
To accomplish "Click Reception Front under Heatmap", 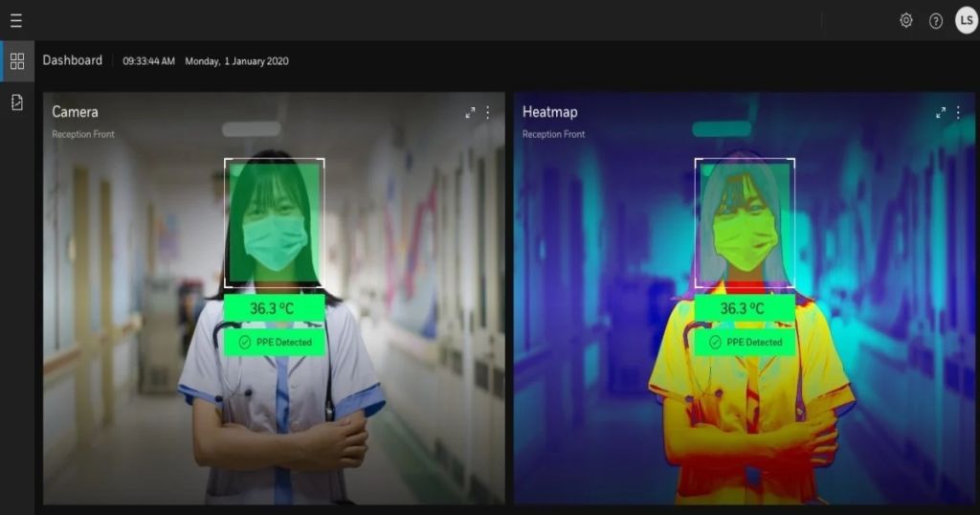I will (x=554, y=134).
